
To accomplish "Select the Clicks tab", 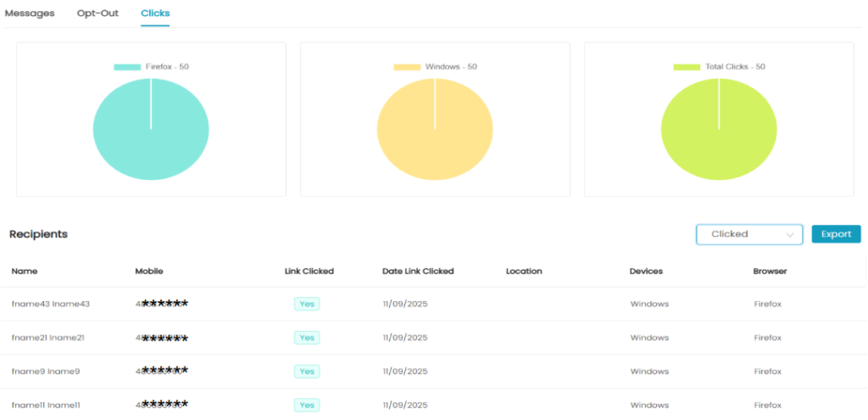I will tap(155, 14).
